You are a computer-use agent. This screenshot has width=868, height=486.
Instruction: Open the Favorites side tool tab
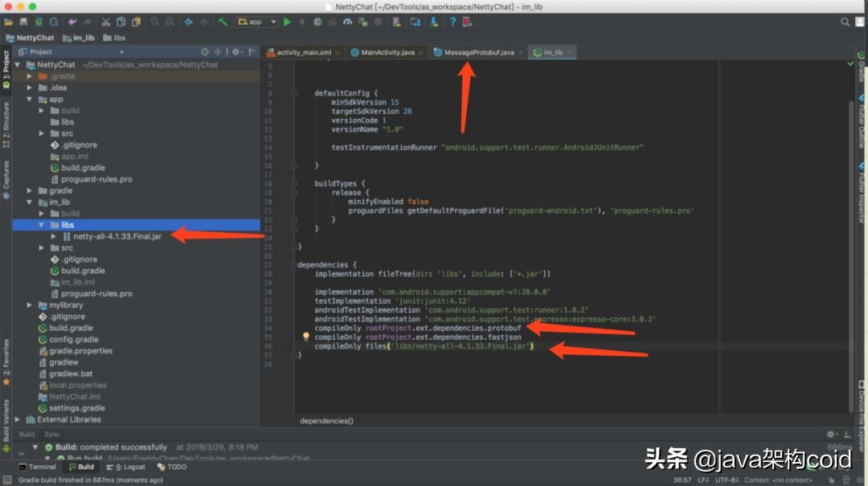pyautogui.click(x=6, y=362)
